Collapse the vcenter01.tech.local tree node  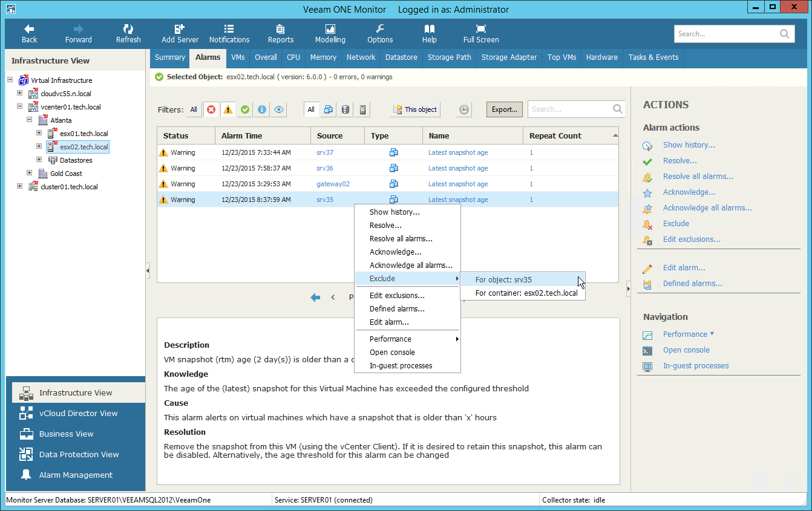pos(20,107)
